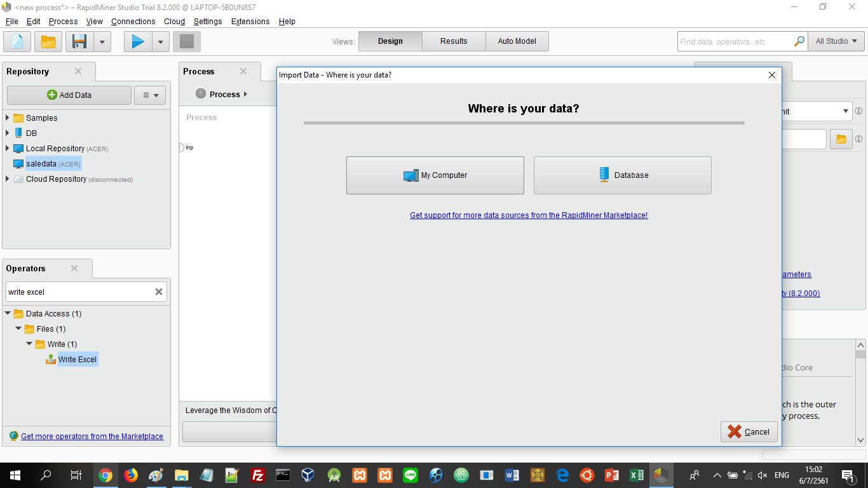868x488 pixels.
Task: Open the All Studio search scope dropdown
Action: [x=836, y=41]
